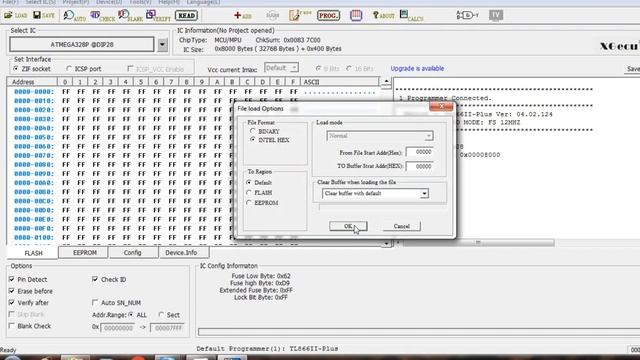Click TO Buffer Start Addr field
This screenshot has height=360, width=640.
tap(419, 167)
